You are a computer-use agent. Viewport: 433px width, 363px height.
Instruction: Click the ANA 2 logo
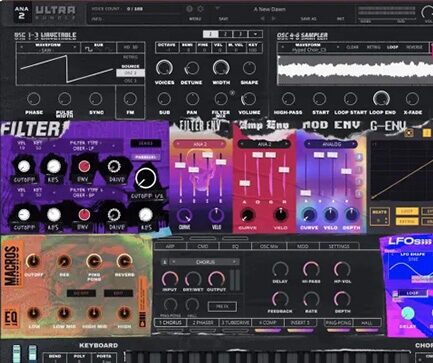pos(21,12)
